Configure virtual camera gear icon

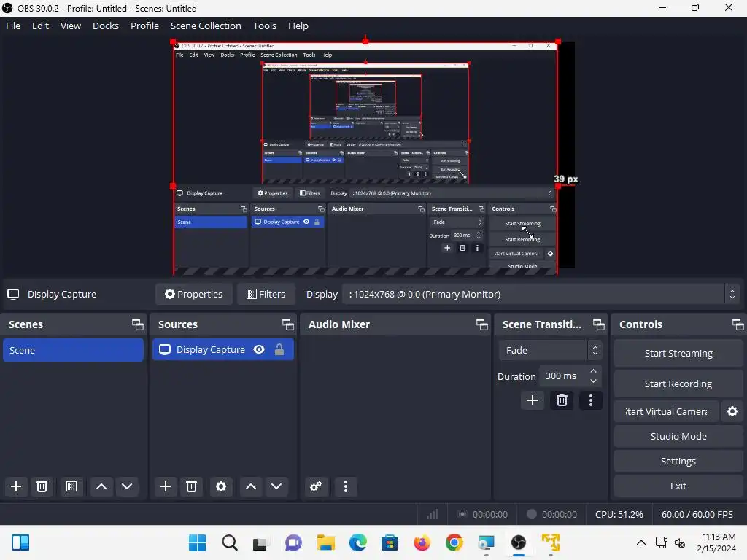click(x=732, y=411)
